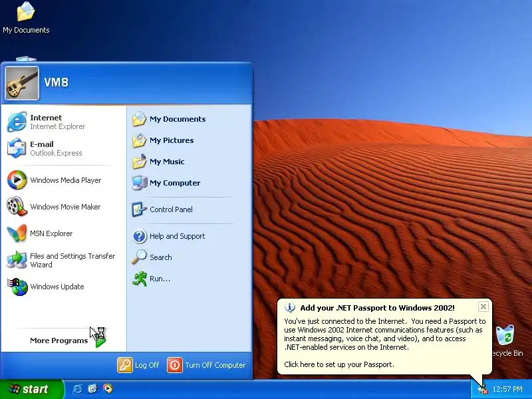Image resolution: width=532 pixels, height=399 pixels.
Task: Click the VM8 user name text
Action: [57, 82]
